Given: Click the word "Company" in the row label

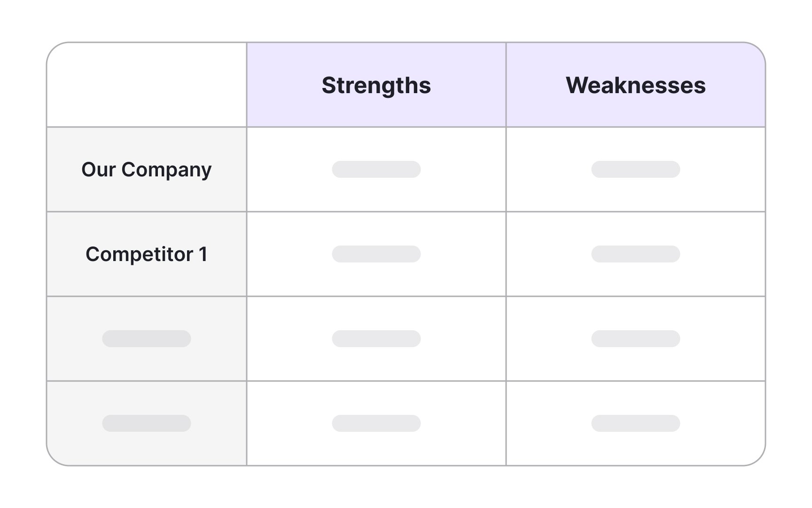Looking at the screenshot, I should (x=166, y=170).
